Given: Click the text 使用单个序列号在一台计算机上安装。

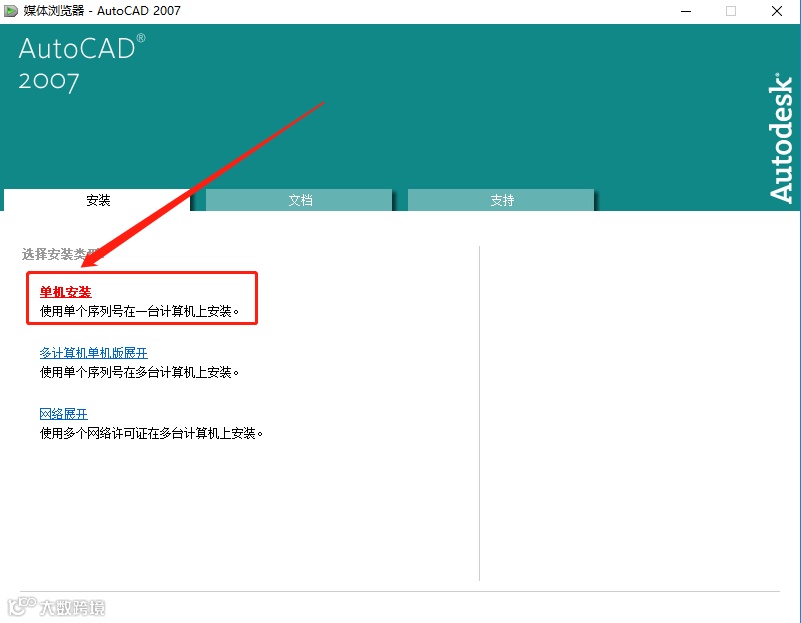Looking at the screenshot, I should point(139,311).
